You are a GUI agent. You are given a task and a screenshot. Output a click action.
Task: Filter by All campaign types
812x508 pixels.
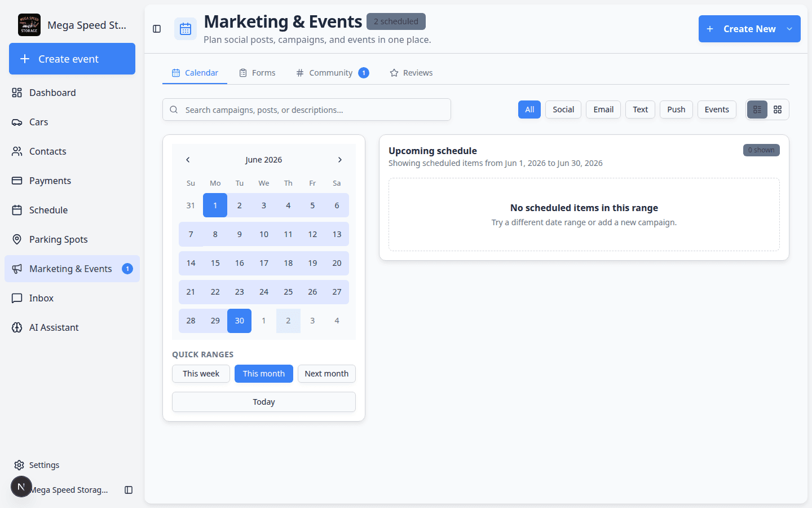click(529, 110)
